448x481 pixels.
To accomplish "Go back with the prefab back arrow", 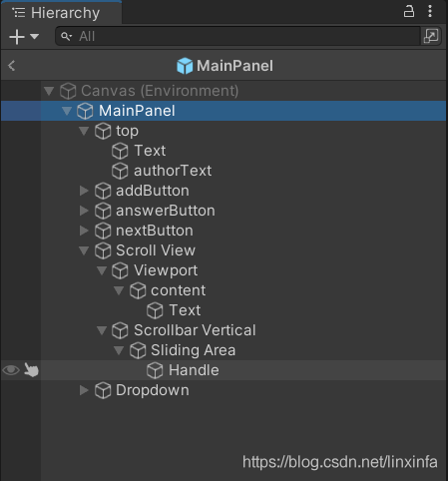I will [12, 66].
